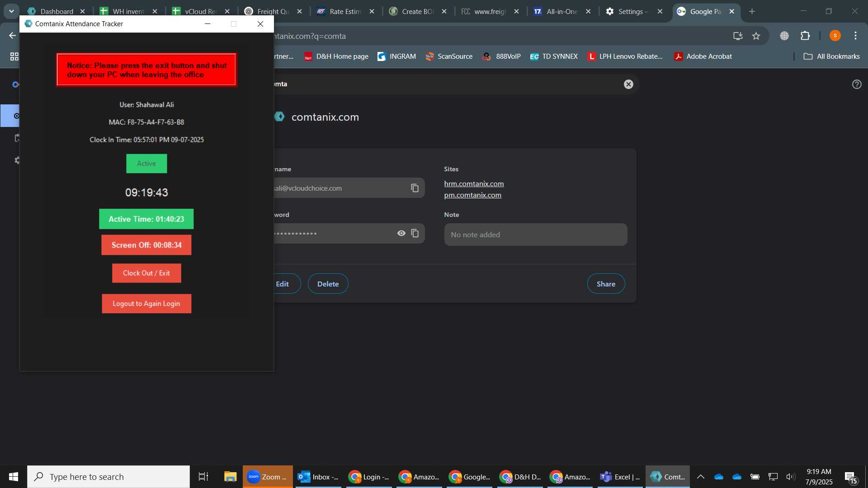Screen dimensions: 868x488
Task: Open the Comtanix tracker taskbar item
Action: point(668,477)
